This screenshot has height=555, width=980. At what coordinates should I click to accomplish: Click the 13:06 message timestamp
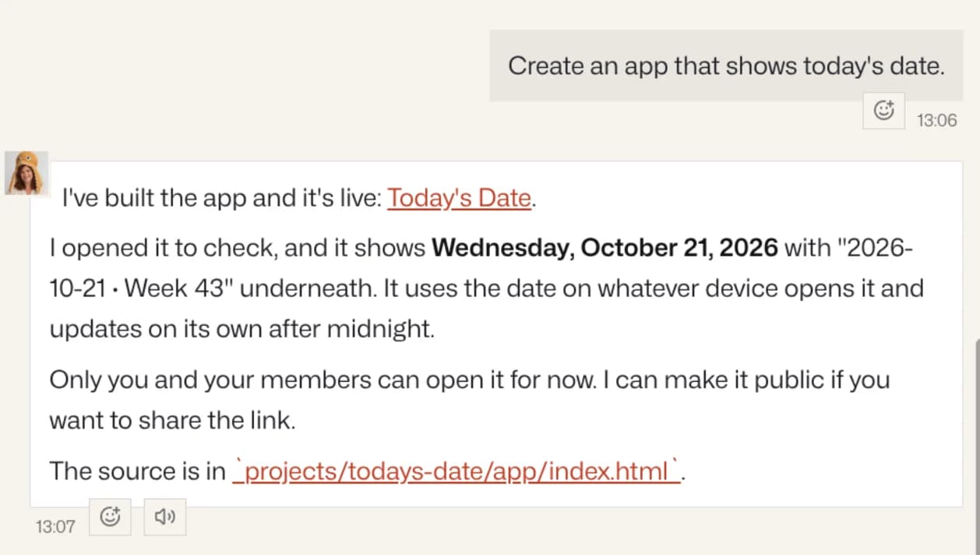(936, 121)
